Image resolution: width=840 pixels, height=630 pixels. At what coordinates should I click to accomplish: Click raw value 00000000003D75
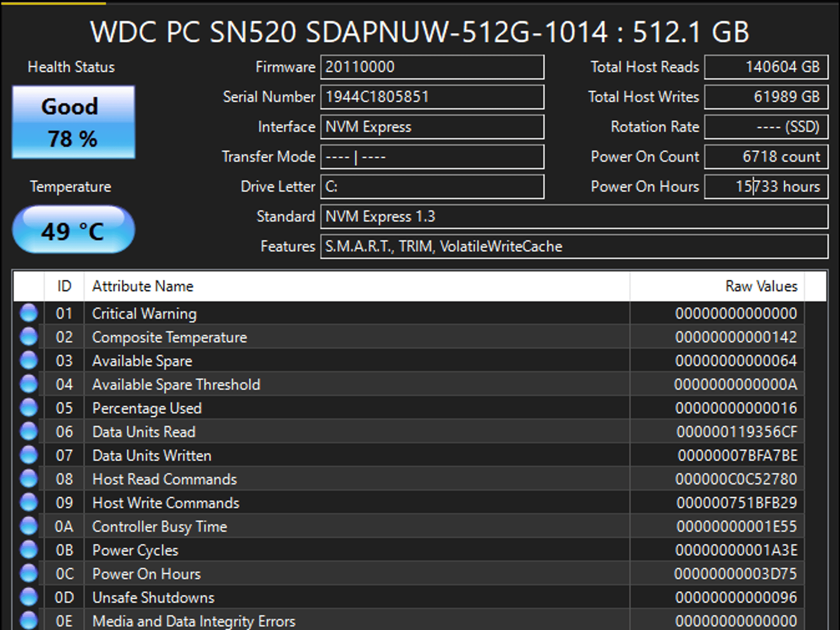736,574
